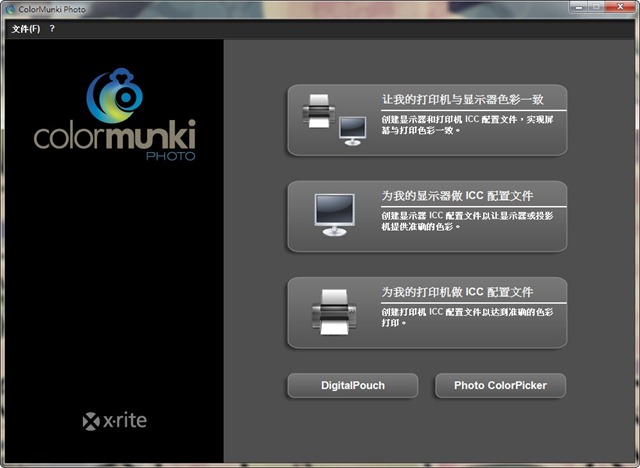Click the printer and monitor matching icon
The width and height of the screenshot is (640, 468).
coord(334,120)
